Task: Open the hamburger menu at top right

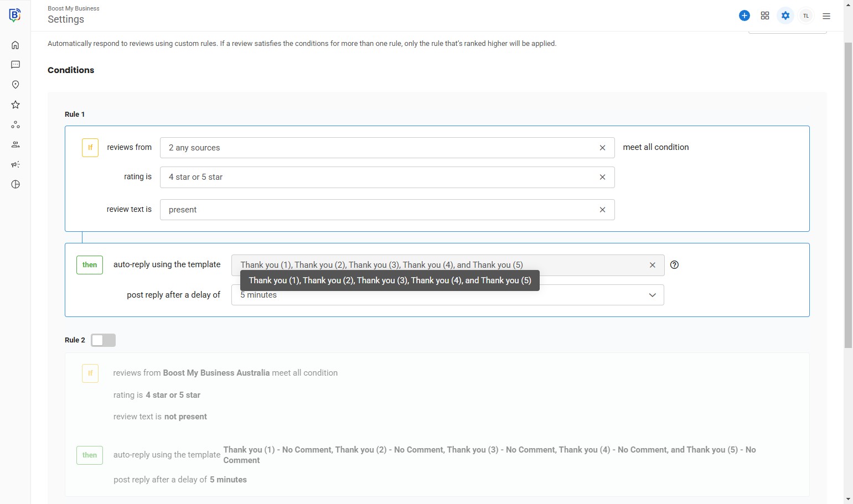Action: tap(826, 16)
